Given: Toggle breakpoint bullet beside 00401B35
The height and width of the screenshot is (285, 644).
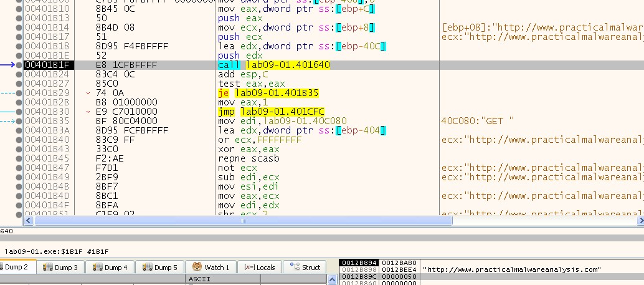Looking at the screenshot, I should point(20,120).
